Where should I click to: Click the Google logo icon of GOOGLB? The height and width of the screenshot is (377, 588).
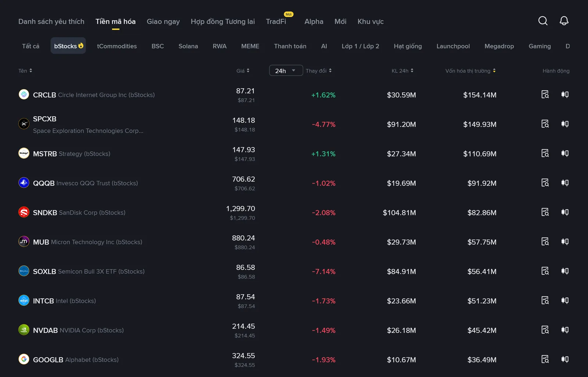[24, 359]
